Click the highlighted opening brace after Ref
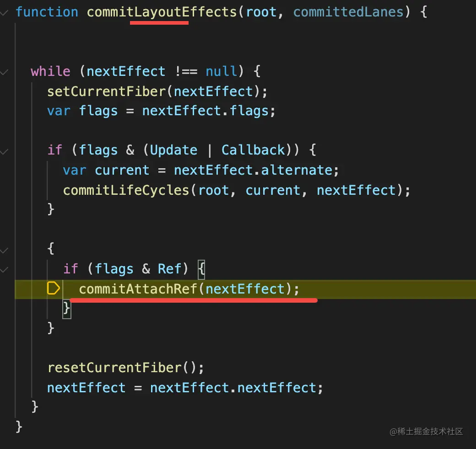Screen dimensions: 476x449 (x=201, y=269)
